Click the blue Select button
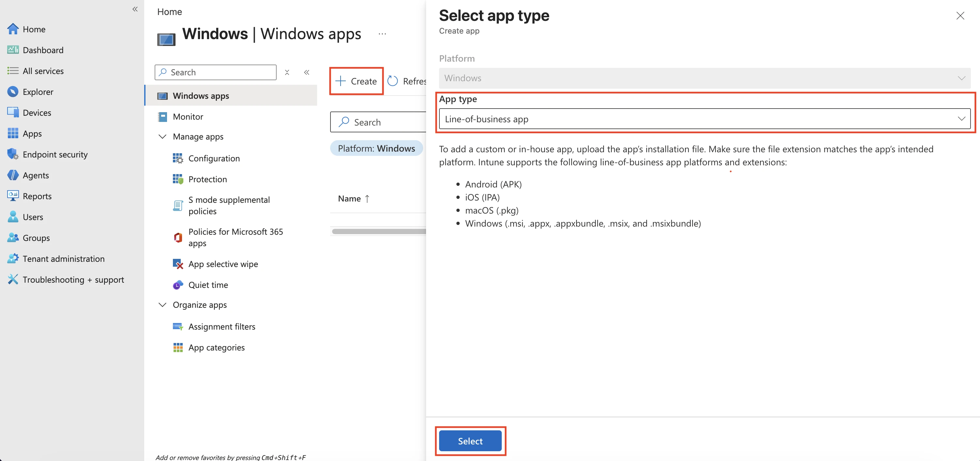Image resolution: width=980 pixels, height=461 pixels. [470, 441]
